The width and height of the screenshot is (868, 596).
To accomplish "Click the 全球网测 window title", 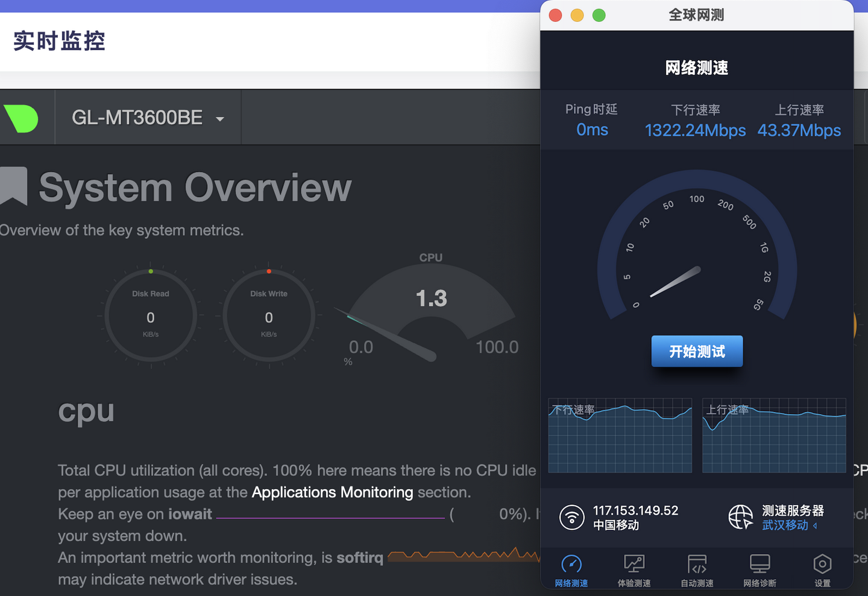I will (x=697, y=15).
